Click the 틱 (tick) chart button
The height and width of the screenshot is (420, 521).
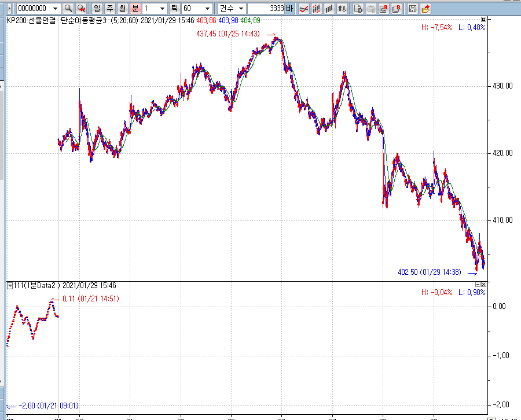(174, 9)
